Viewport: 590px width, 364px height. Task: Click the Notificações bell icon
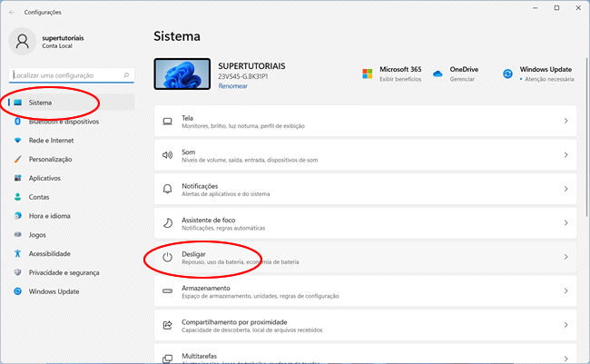click(167, 189)
